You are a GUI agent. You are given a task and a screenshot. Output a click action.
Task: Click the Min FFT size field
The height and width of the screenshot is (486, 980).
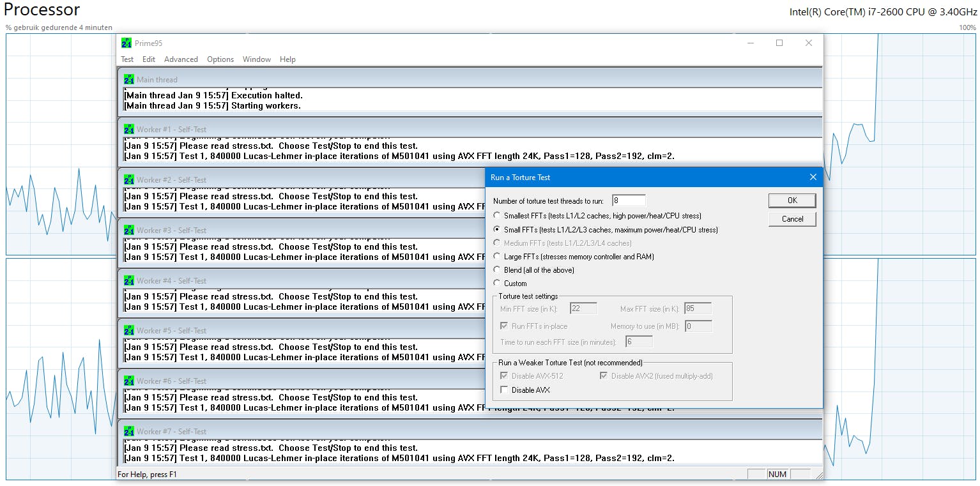click(x=583, y=309)
